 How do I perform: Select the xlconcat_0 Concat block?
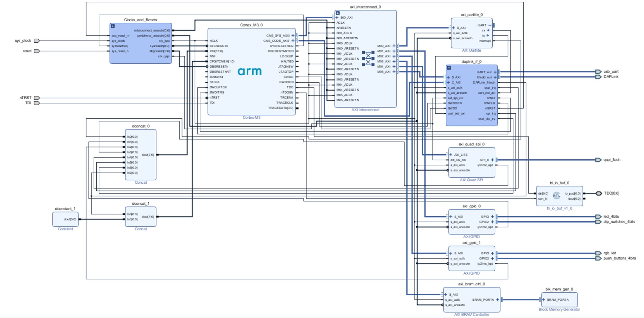coord(141,155)
